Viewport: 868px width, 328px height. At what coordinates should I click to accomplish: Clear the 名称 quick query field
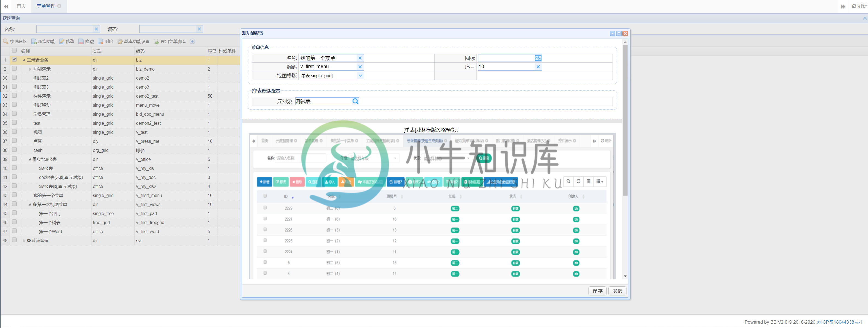tap(96, 29)
